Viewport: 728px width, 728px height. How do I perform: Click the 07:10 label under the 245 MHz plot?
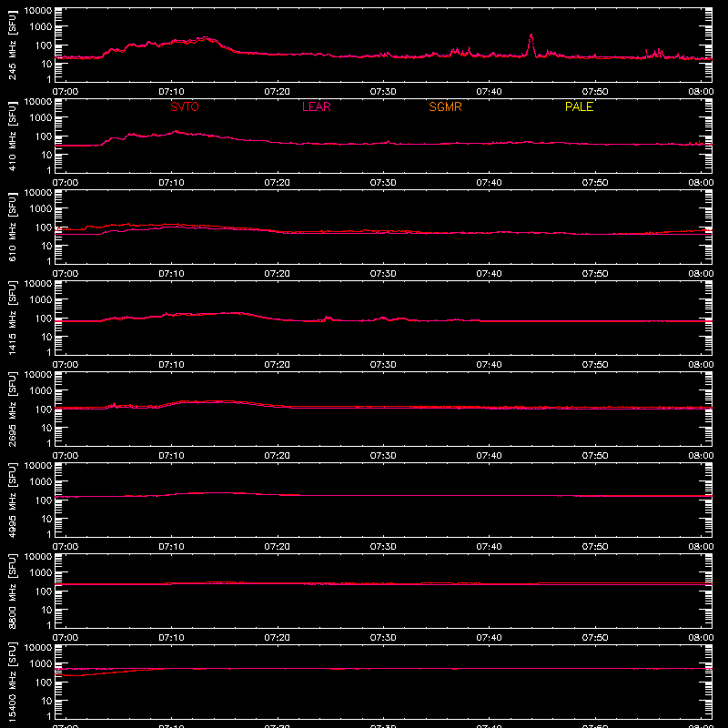[x=171, y=92]
